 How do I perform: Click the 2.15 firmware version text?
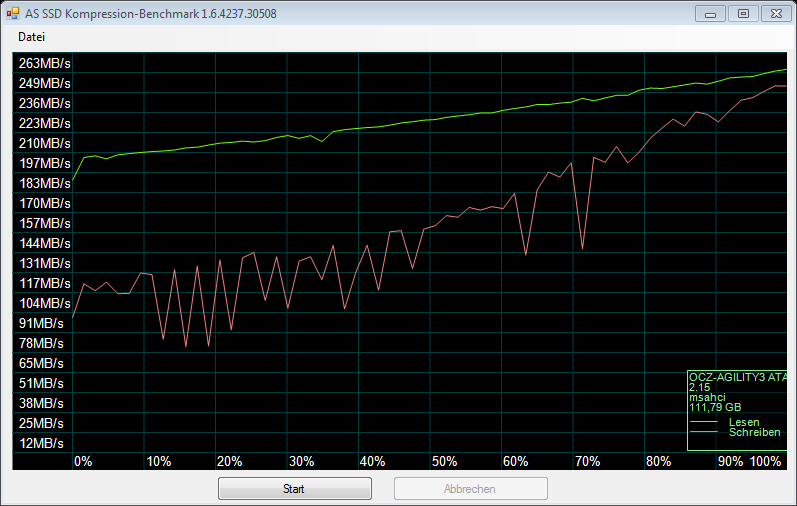[x=699, y=387]
